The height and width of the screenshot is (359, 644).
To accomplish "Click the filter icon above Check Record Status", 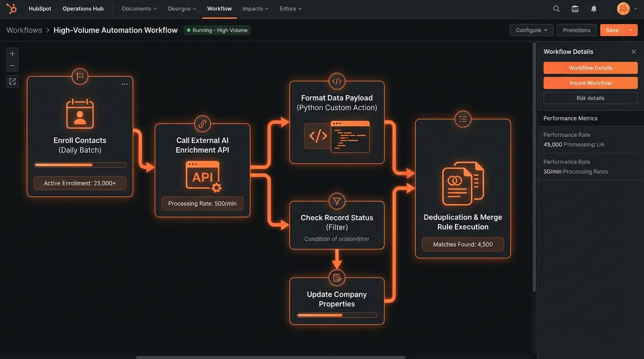I will point(337,201).
